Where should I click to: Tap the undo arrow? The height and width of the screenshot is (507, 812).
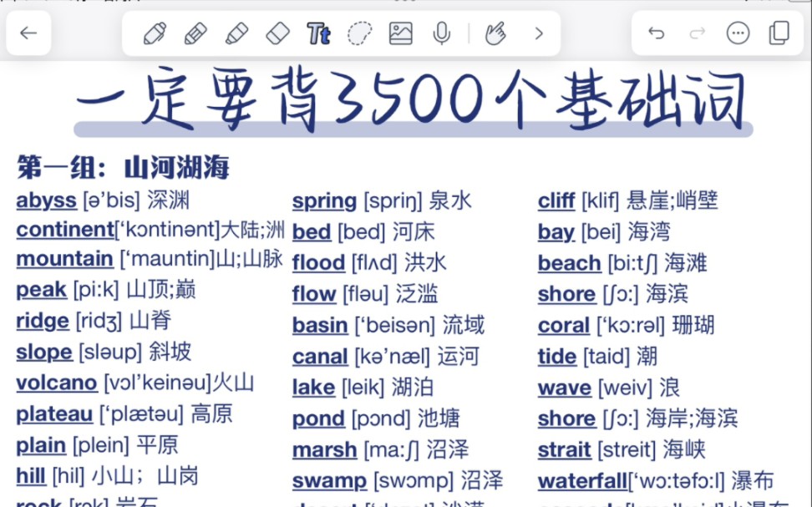tap(657, 33)
